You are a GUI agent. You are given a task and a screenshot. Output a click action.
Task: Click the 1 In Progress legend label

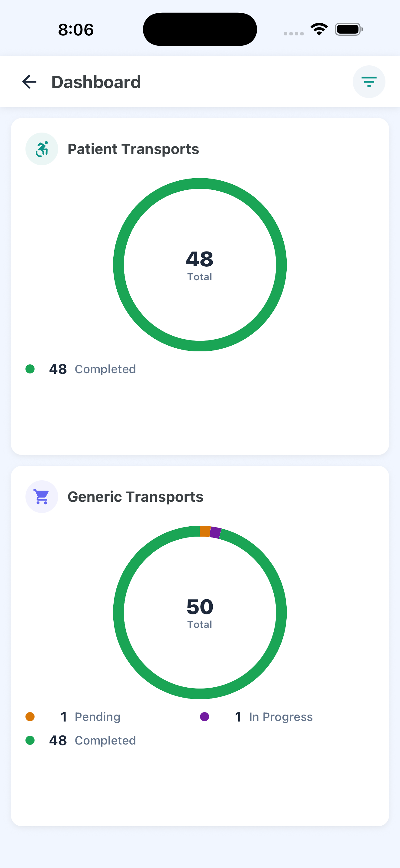pyautogui.click(x=274, y=717)
